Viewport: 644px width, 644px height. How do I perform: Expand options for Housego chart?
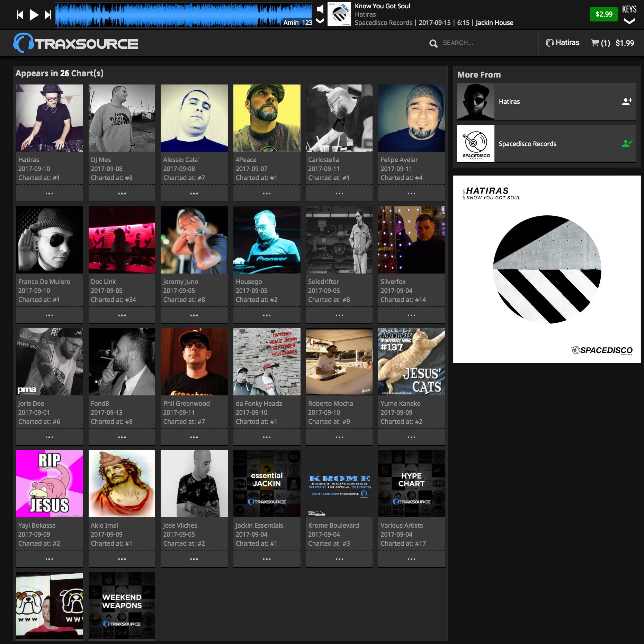[267, 315]
